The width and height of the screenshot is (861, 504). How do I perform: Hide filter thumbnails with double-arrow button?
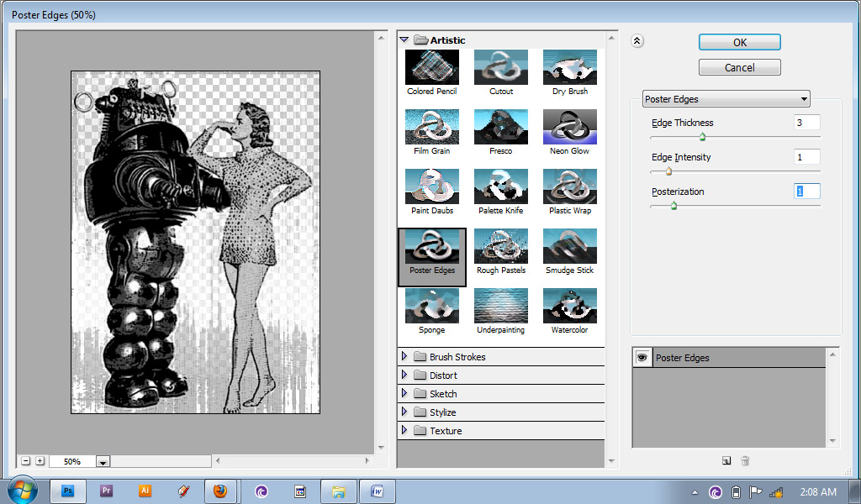pos(637,40)
